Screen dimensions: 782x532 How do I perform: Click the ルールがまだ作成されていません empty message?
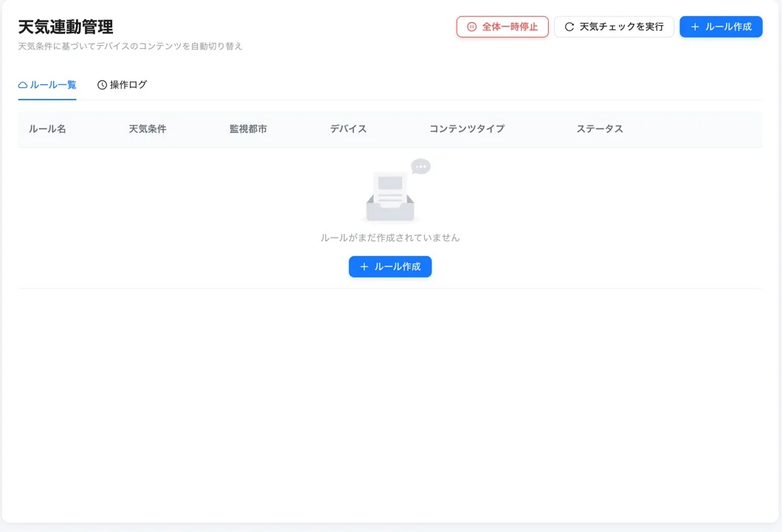tap(390, 238)
